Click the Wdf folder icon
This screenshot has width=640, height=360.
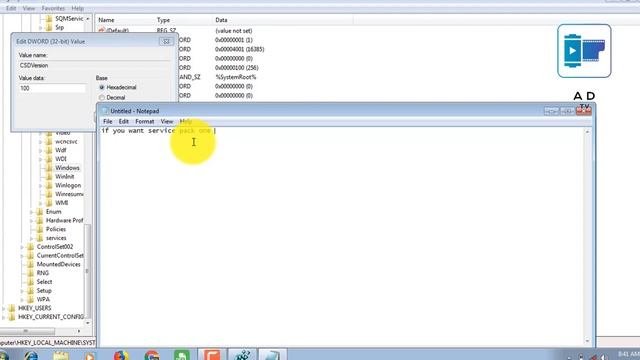(49, 150)
